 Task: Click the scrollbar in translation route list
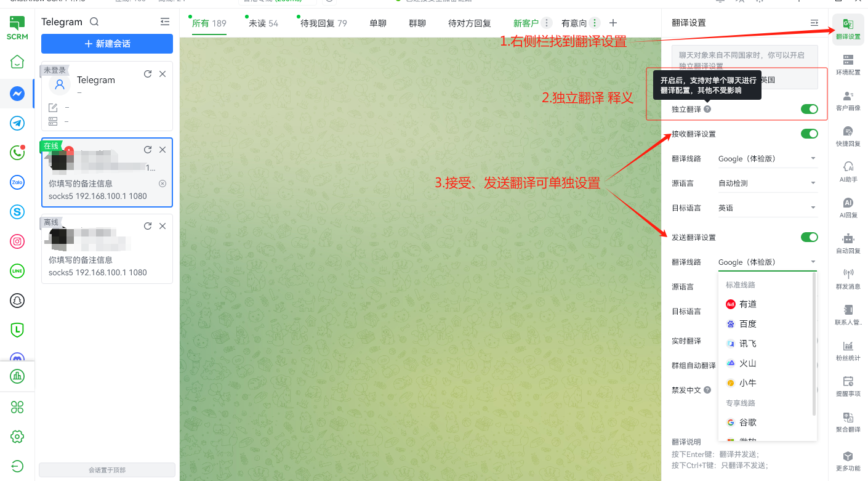click(x=814, y=345)
